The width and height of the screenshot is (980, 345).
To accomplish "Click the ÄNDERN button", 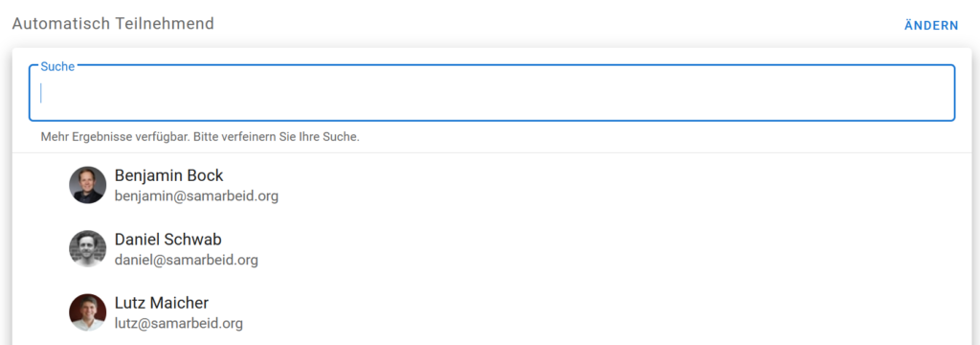I will click(x=930, y=26).
